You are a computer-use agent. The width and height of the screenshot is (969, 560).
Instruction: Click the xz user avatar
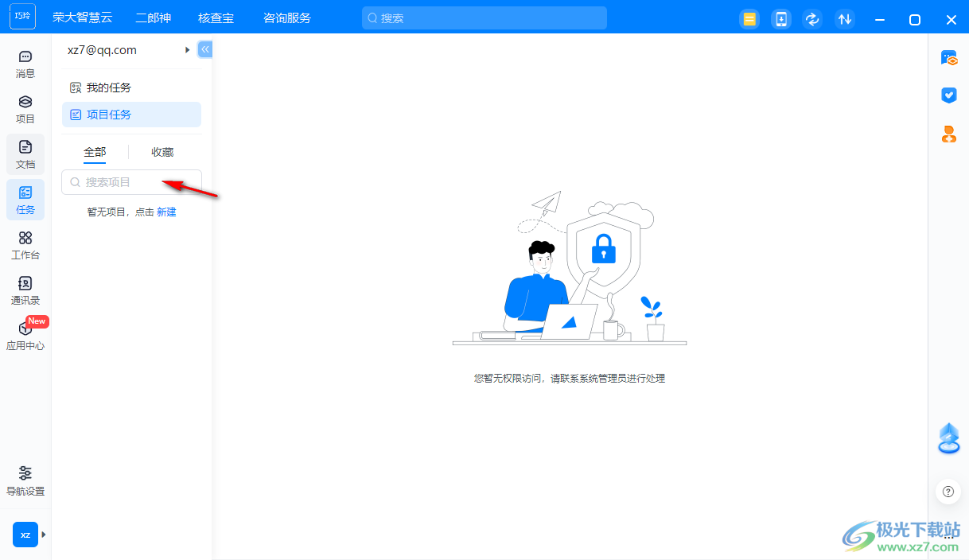pos(25,535)
